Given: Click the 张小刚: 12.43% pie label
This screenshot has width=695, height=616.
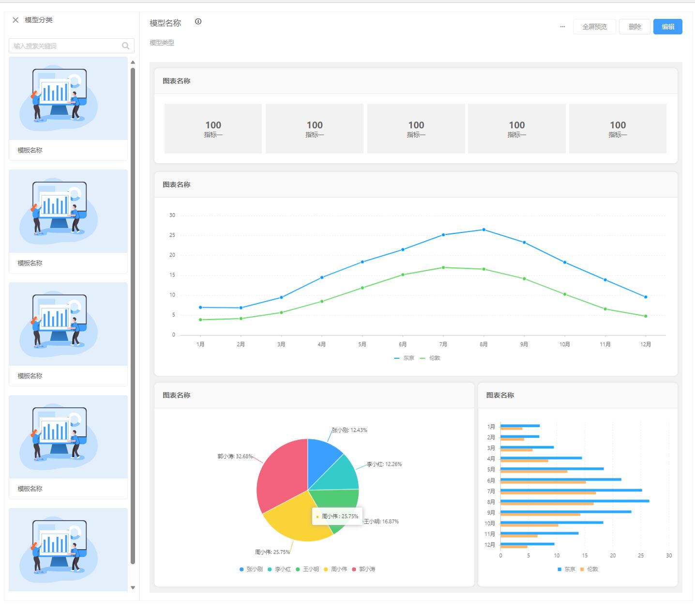Looking at the screenshot, I should click(349, 430).
